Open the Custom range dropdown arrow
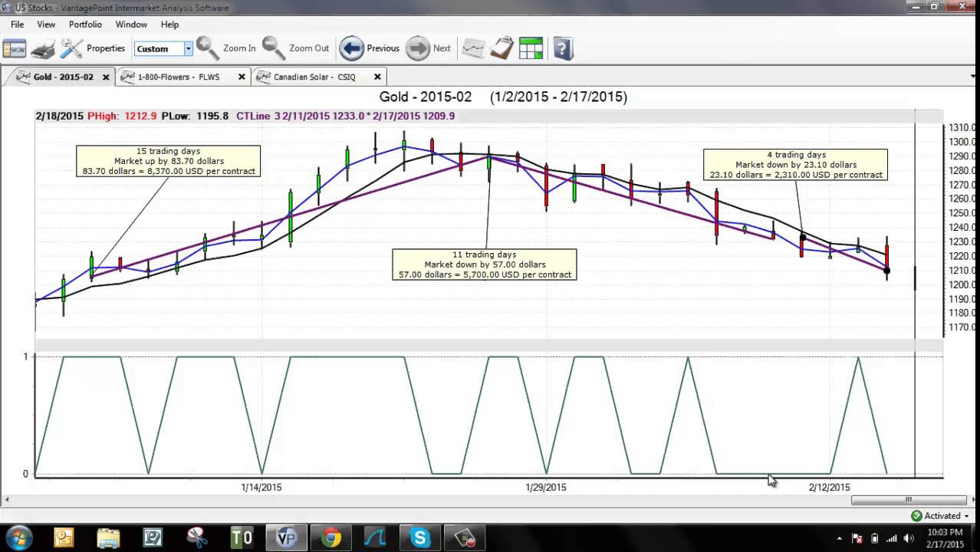The image size is (980, 552). [188, 48]
